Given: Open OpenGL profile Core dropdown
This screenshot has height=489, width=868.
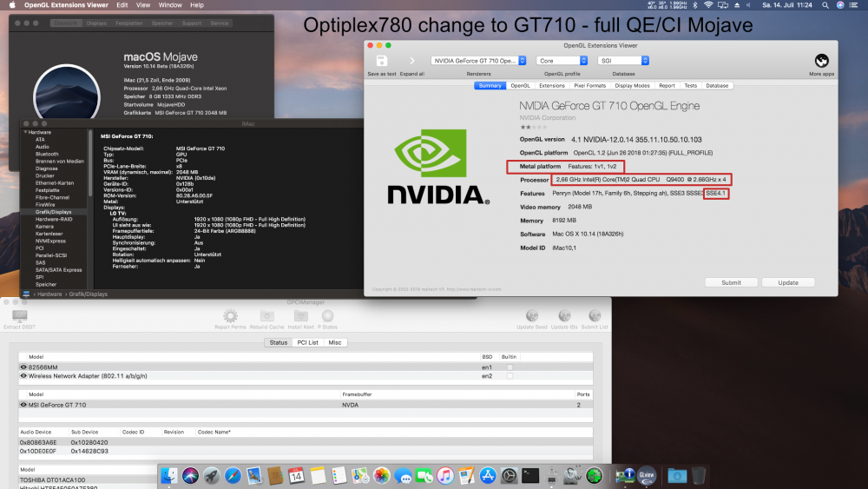Looking at the screenshot, I should (562, 60).
